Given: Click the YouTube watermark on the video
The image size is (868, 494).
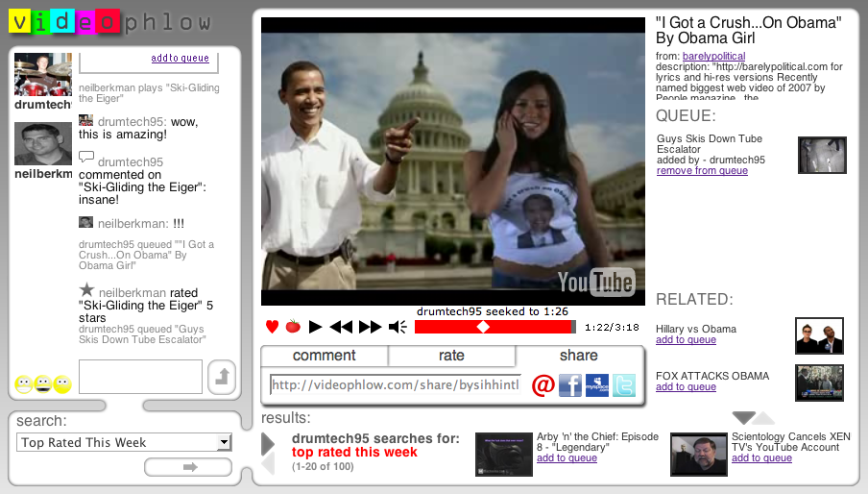Looking at the screenshot, I should tap(595, 283).
